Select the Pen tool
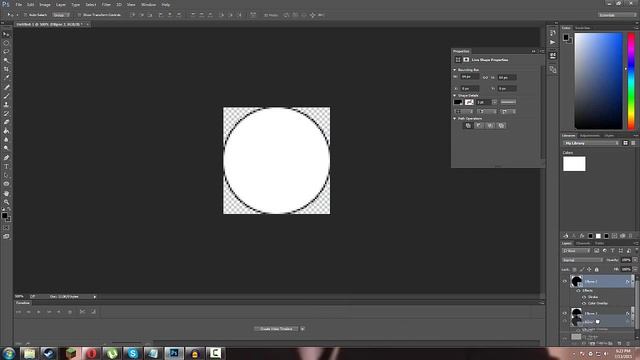This screenshot has width=640, height=360. [x=6, y=158]
